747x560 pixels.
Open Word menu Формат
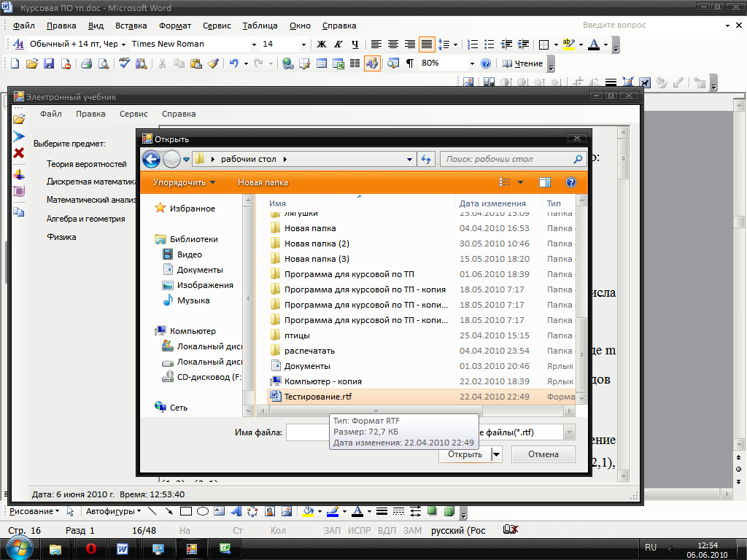point(175,26)
